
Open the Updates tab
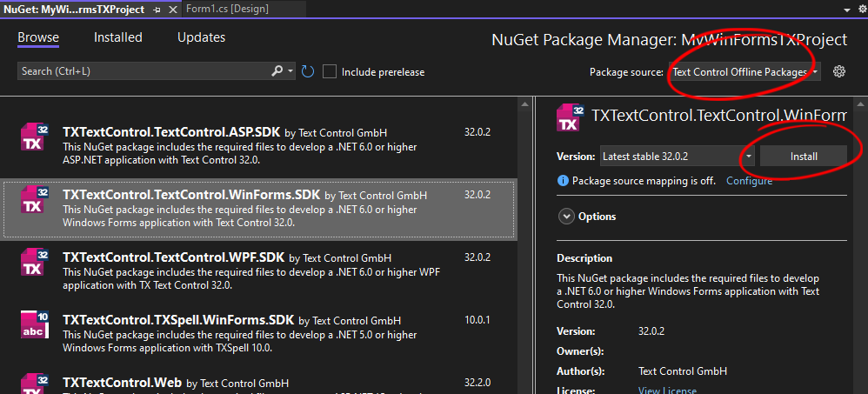[201, 37]
